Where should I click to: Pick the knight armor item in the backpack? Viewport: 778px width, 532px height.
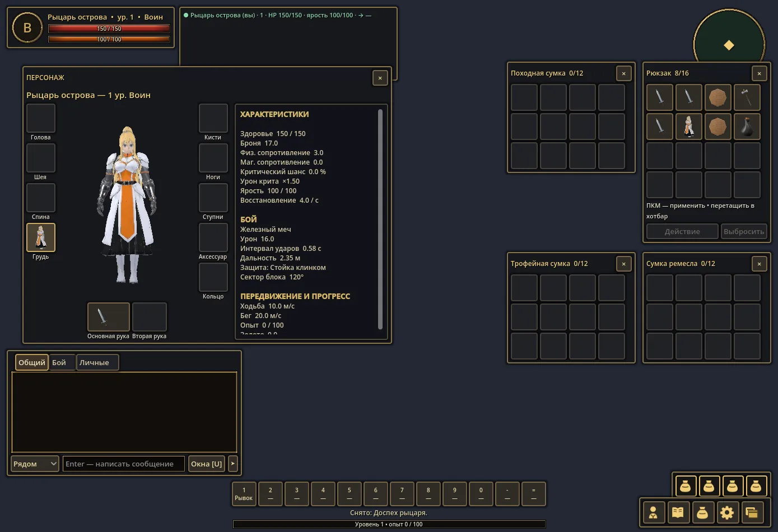click(689, 127)
